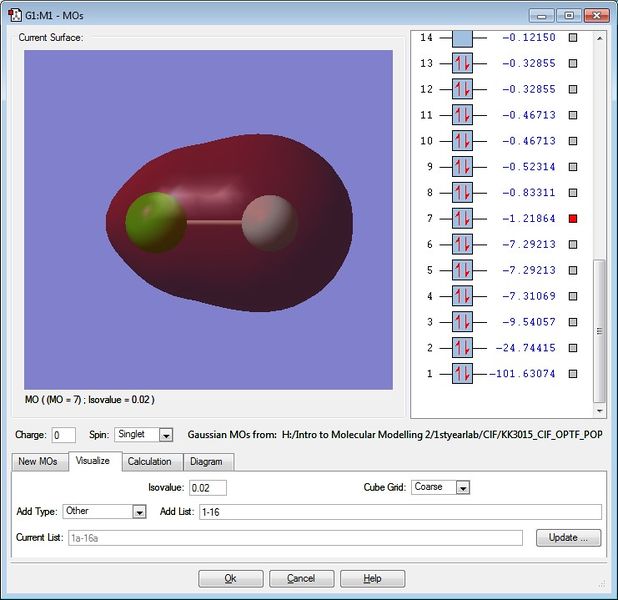Click the electron pair box for MO 1
Viewport: 618px width, 600px height.
pyautogui.click(x=462, y=374)
